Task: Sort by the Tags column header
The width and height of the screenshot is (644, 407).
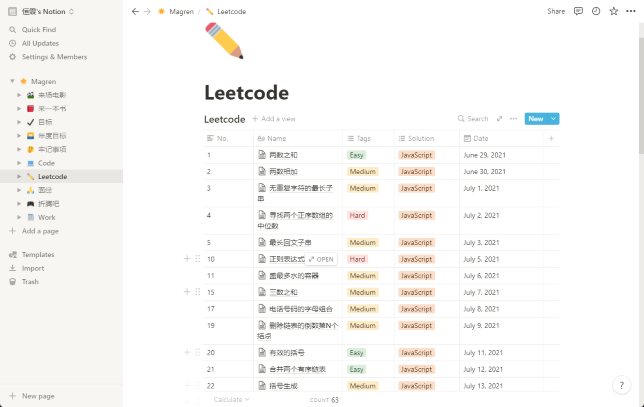Action: [x=363, y=138]
